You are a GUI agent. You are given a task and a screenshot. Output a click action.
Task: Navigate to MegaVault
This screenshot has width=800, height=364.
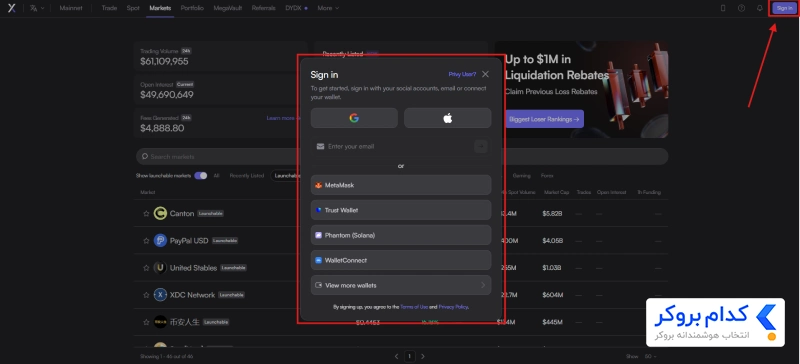(228, 8)
